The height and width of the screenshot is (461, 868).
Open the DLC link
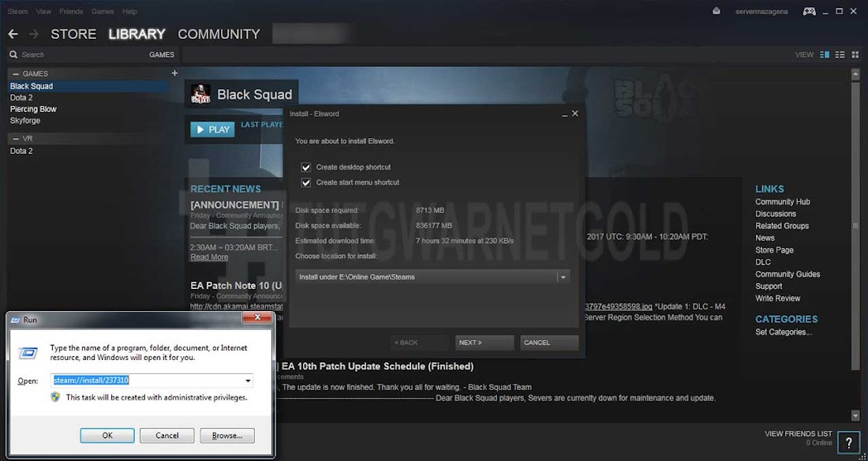click(x=763, y=262)
